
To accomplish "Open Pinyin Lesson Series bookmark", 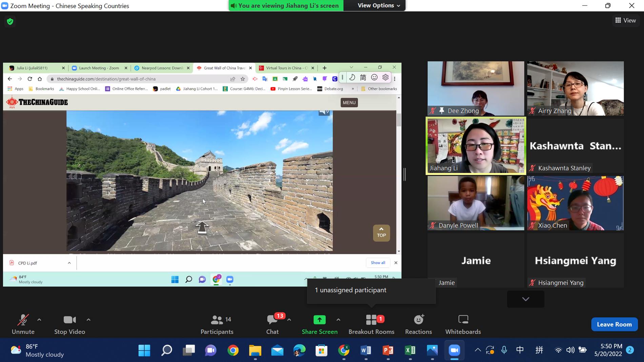I will coord(291,89).
